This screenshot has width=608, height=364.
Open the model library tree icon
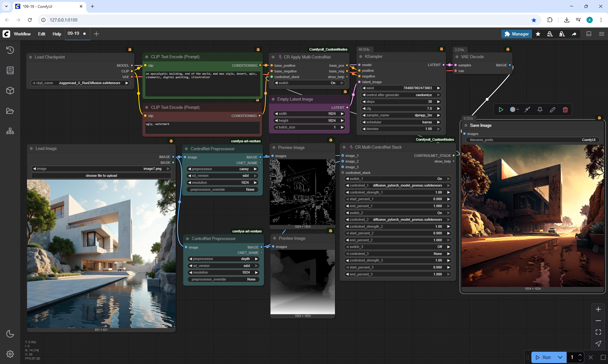pos(10,131)
